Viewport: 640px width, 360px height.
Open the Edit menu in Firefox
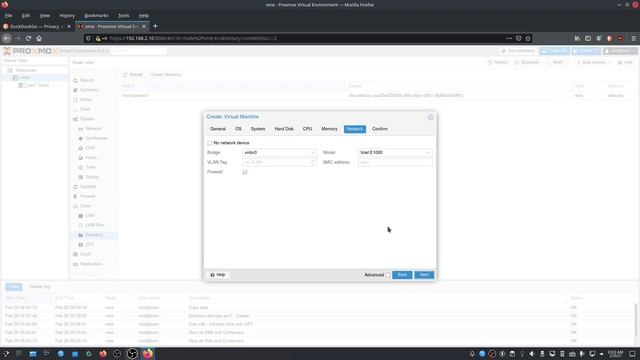26,16
